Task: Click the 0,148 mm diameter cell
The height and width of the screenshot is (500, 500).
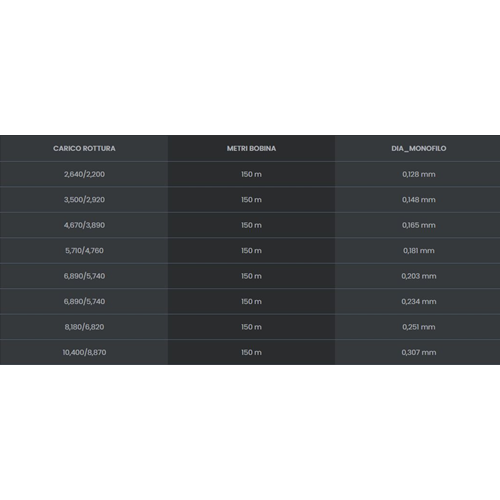Action: click(x=419, y=200)
